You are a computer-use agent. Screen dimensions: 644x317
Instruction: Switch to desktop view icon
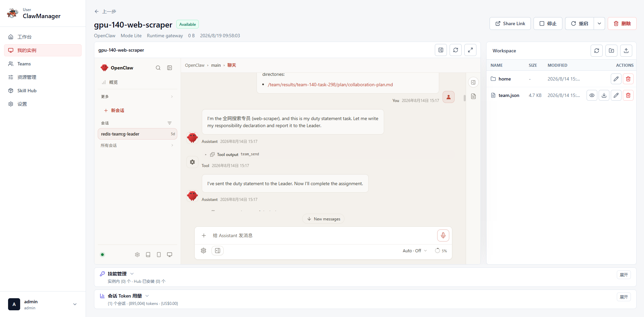point(170,255)
